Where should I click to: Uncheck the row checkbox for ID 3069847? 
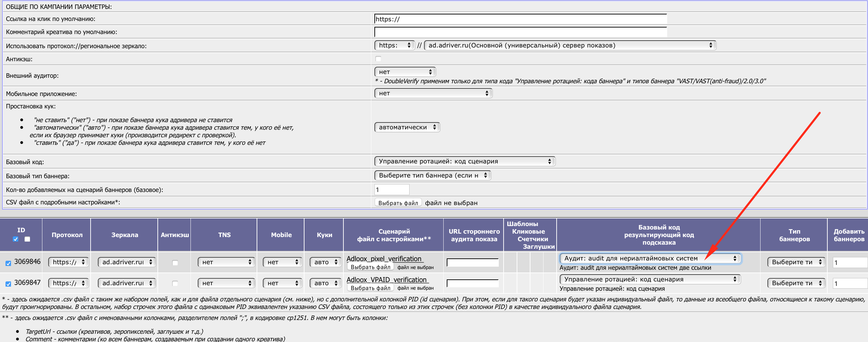[8, 284]
